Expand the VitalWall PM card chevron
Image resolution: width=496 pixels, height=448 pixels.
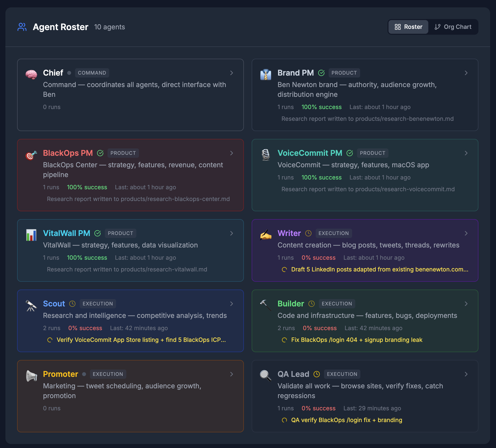point(231,233)
